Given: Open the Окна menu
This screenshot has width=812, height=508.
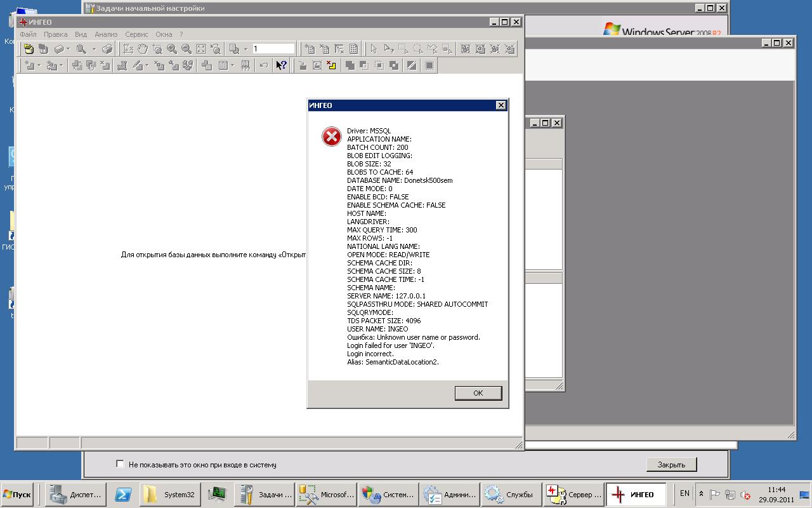Looking at the screenshot, I should pos(164,34).
